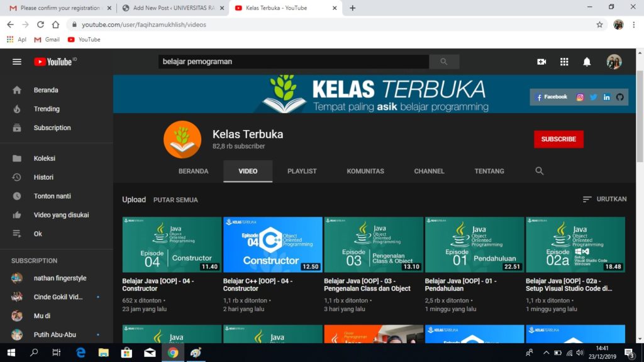Click the Chrome home button

[55, 25]
